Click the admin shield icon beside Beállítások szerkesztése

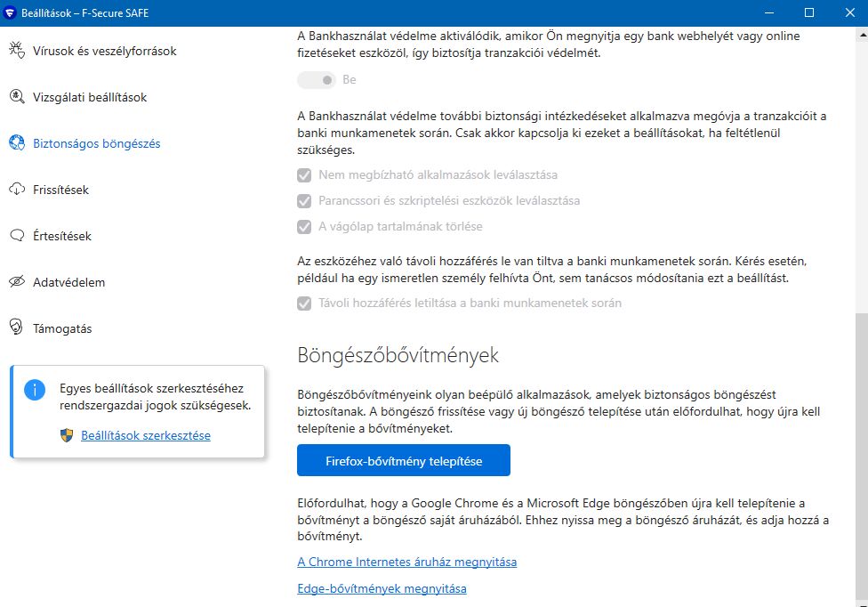coord(67,435)
